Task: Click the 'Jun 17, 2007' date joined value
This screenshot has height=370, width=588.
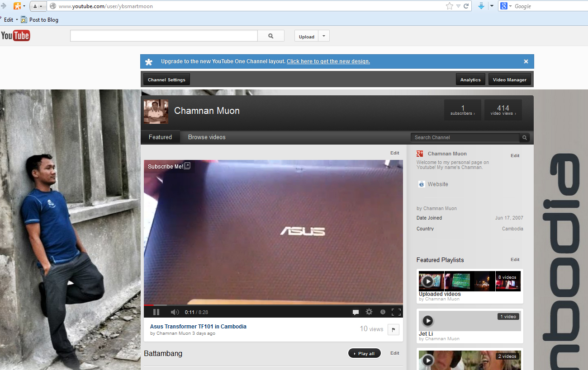Action: 509,218
